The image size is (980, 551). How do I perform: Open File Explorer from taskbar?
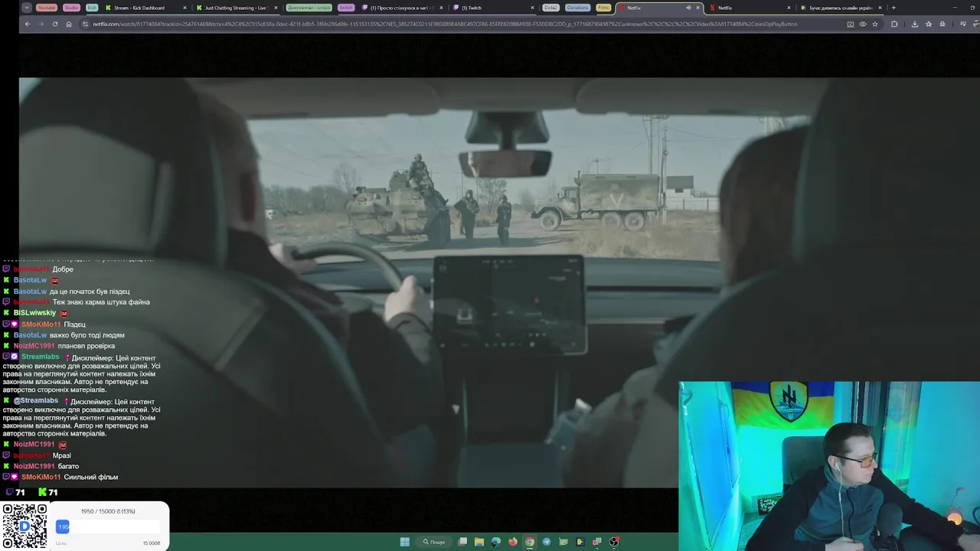point(479,542)
